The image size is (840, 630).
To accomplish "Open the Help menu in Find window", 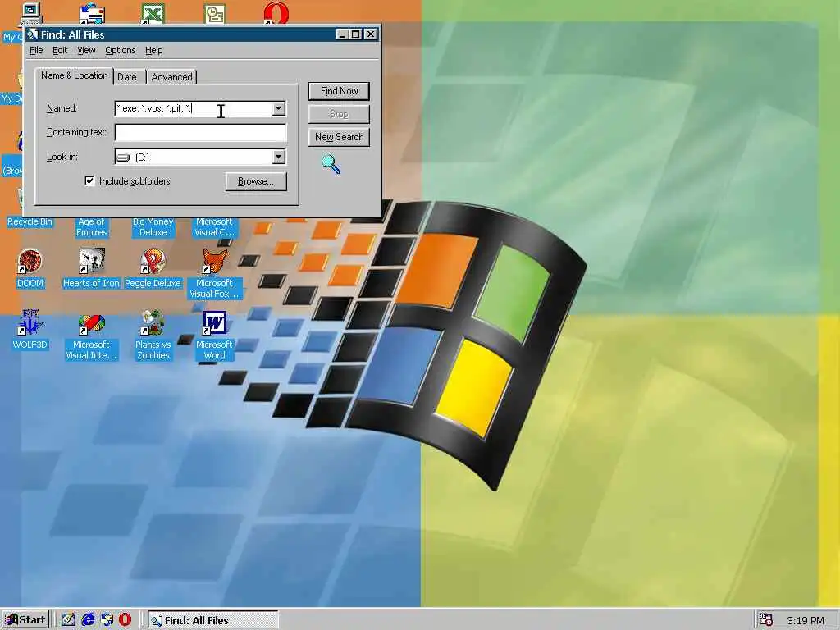I will (153, 50).
